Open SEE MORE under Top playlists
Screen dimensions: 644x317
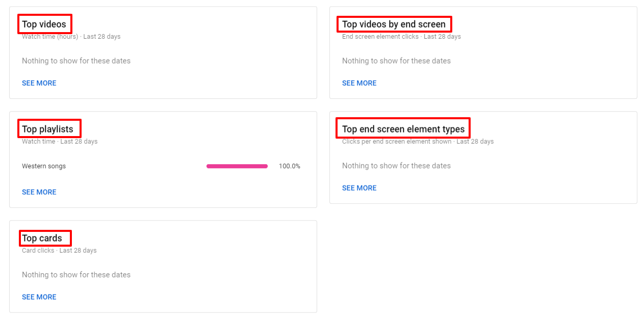[x=39, y=192]
